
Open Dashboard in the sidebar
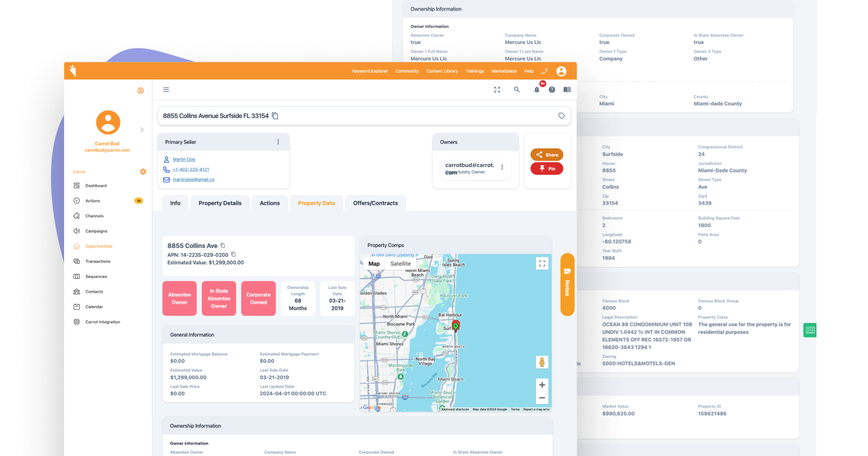coord(96,186)
